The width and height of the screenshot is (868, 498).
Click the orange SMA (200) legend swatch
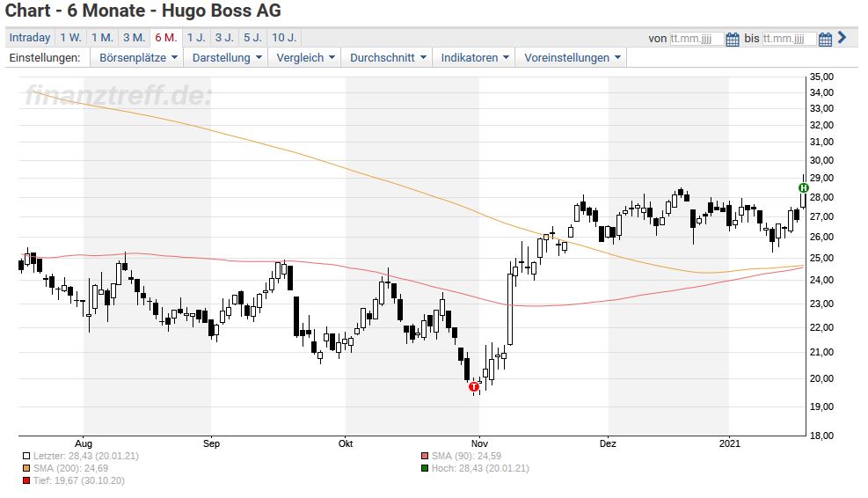[x=26, y=469]
